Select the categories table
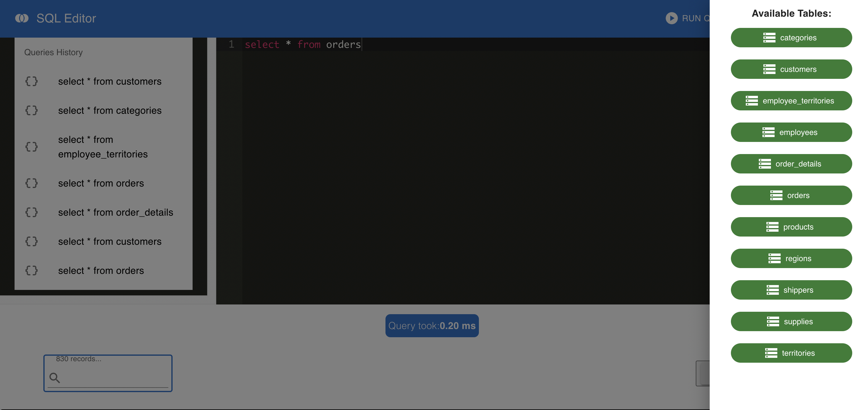This screenshot has height=410, width=868. tap(791, 37)
